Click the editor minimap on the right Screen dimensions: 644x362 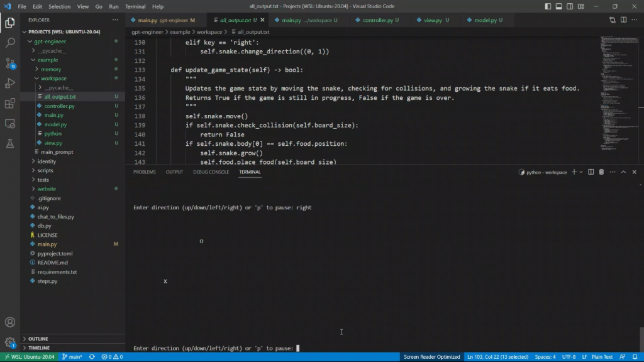coord(619,94)
